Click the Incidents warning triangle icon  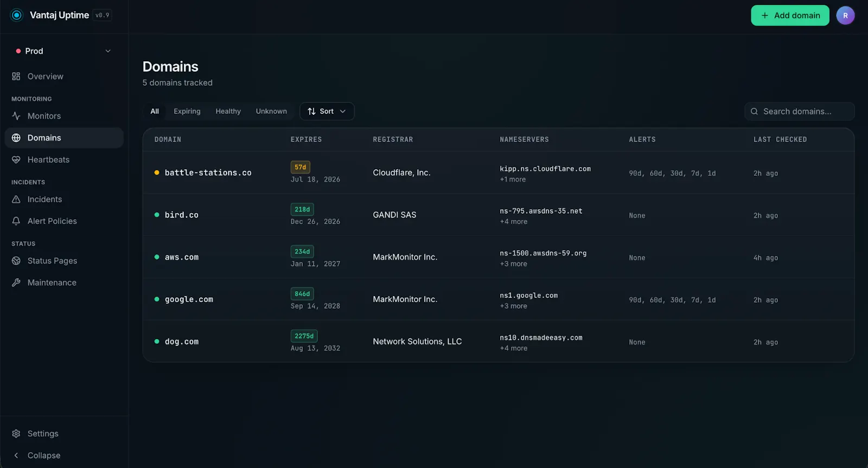click(x=16, y=199)
